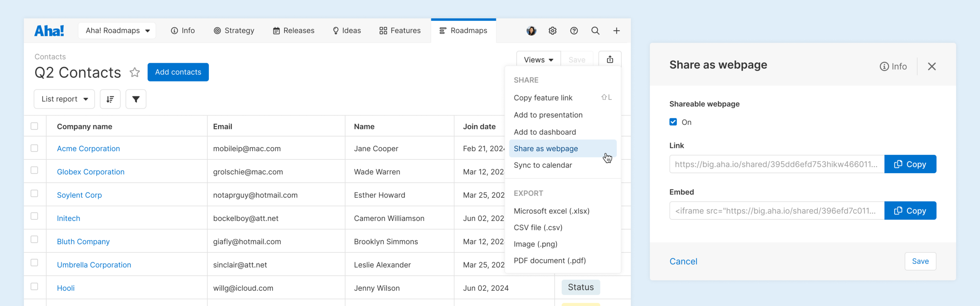Open the sort order icon button
Screen dimensions: 980x306
coord(110,99)
